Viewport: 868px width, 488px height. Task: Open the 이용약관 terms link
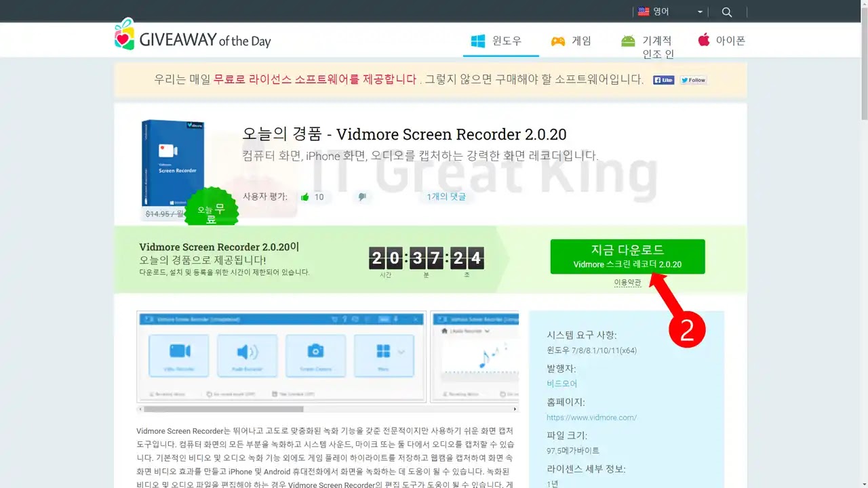(627, 283)
